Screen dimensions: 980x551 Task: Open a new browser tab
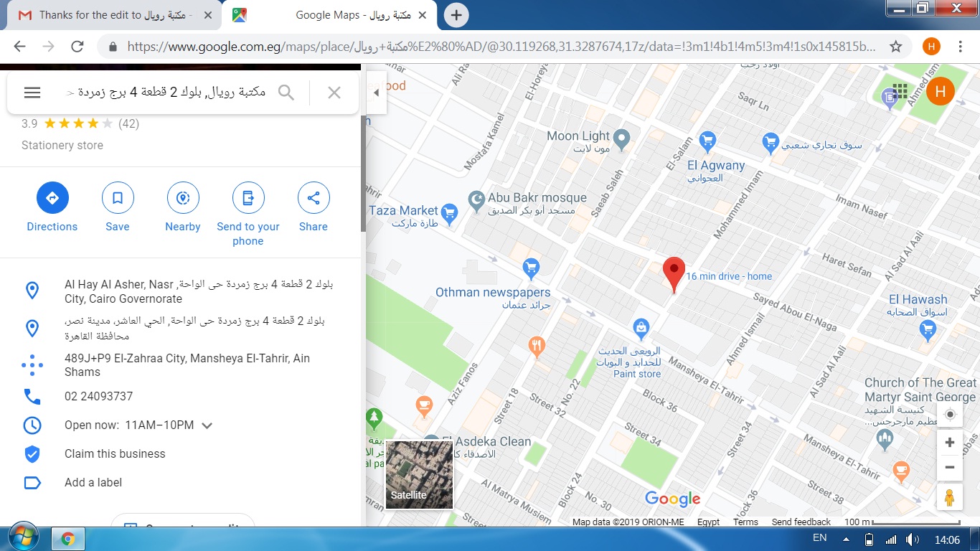tap(456, 14)
